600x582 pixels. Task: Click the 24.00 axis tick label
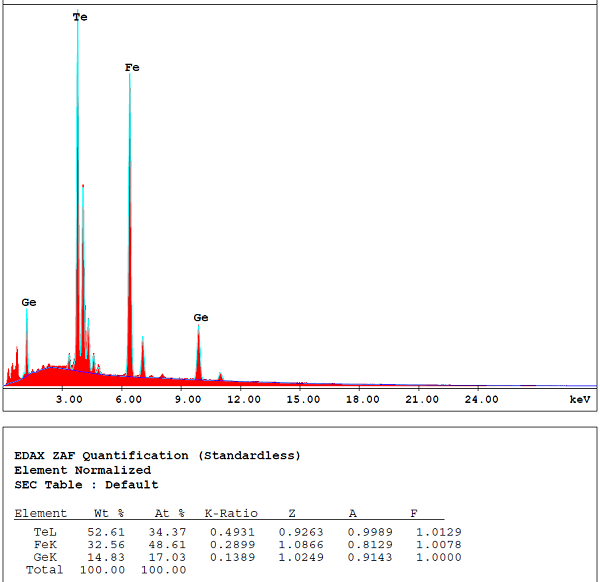481,399
